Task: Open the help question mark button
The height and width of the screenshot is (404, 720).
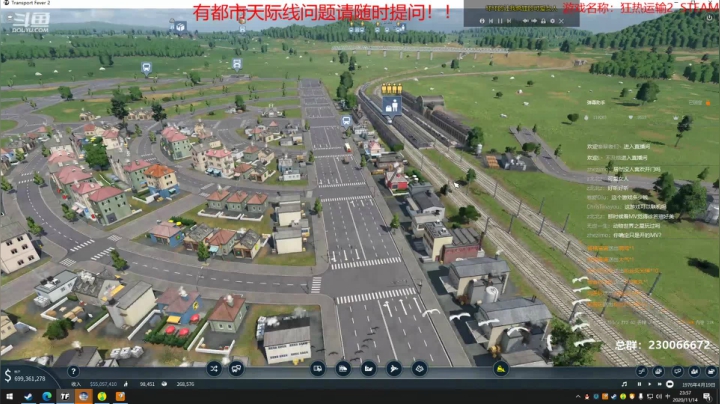Action: 73,371
